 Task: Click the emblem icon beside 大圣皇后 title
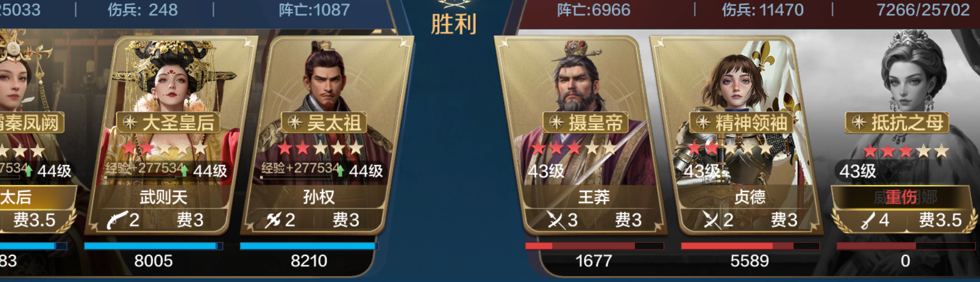tap(130, 122)
